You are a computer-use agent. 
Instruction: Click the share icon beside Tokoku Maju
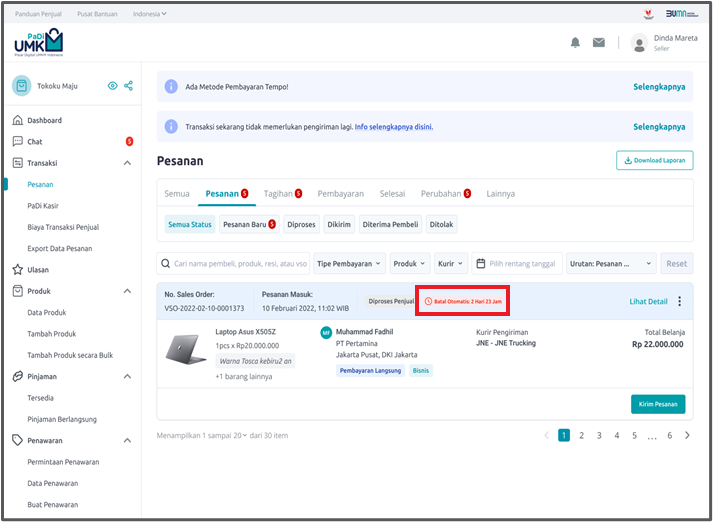click(x=129, y=86)
